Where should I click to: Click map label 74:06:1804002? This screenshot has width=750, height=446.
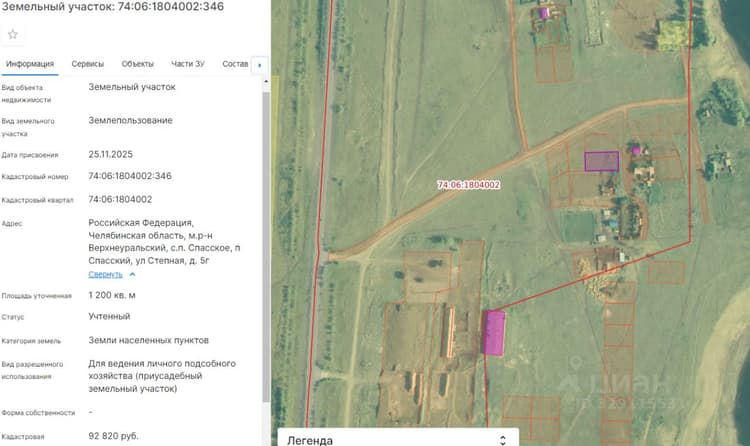[469, 185]
